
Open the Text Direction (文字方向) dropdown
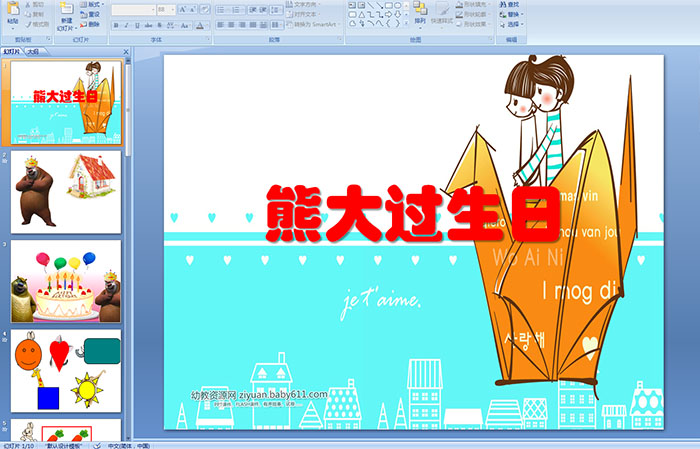coord(304,4)
